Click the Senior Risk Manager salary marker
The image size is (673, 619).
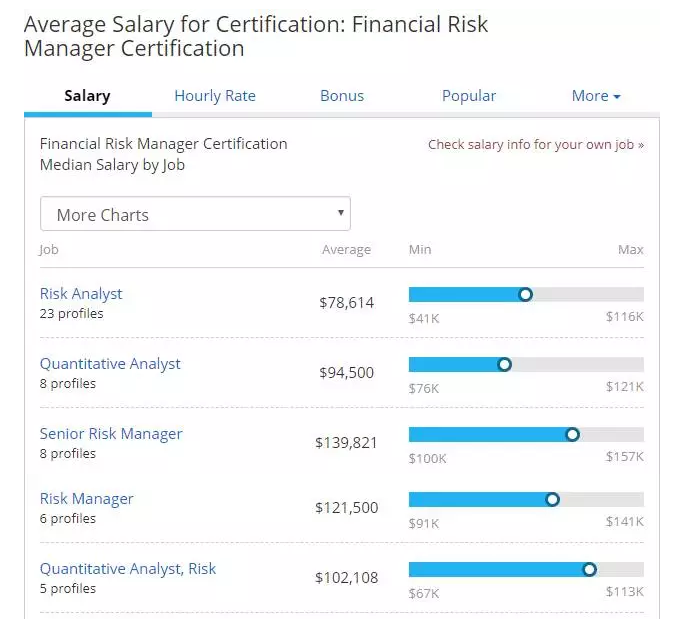[x=572, y=434]
